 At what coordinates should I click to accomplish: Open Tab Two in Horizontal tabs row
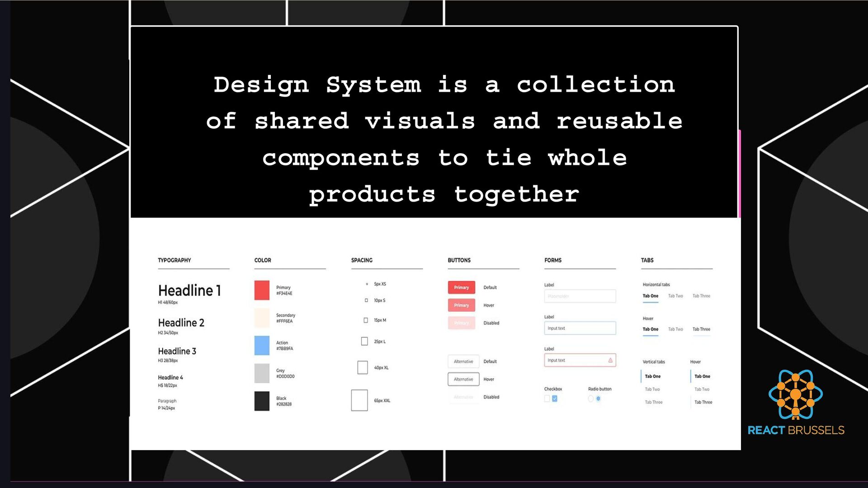coord(675,296)
